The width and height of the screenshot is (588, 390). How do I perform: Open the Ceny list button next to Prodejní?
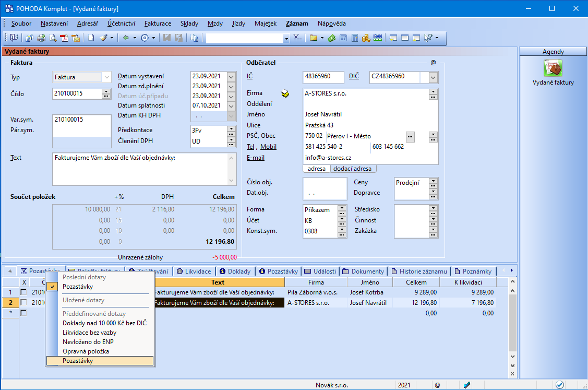[x=433, y=182]
